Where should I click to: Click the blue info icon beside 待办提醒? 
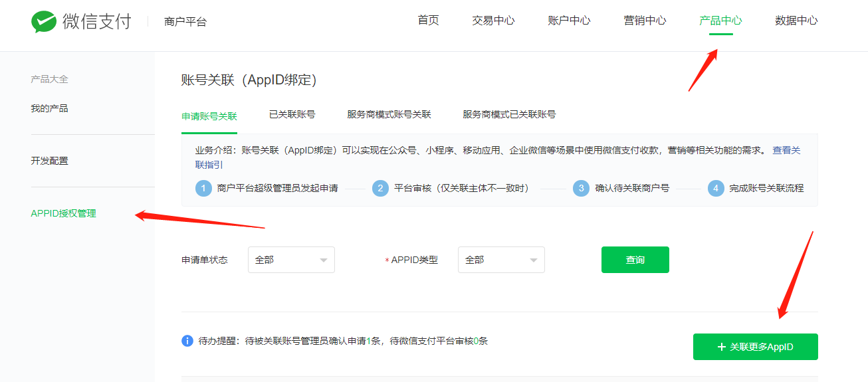tap(187, 341)
